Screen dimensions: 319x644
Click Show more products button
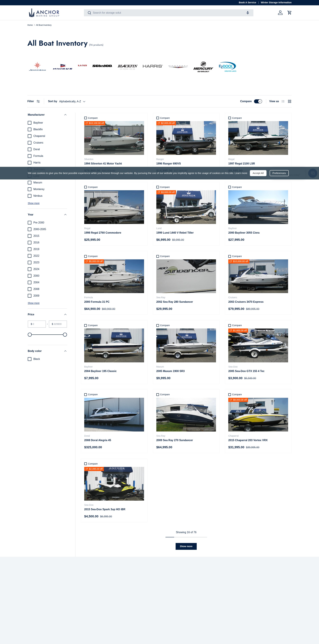tap(186, 546)
